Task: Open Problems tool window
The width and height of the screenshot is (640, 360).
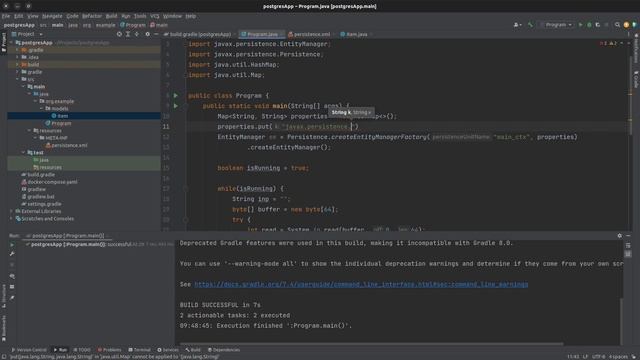Action: tap(109, 350)
